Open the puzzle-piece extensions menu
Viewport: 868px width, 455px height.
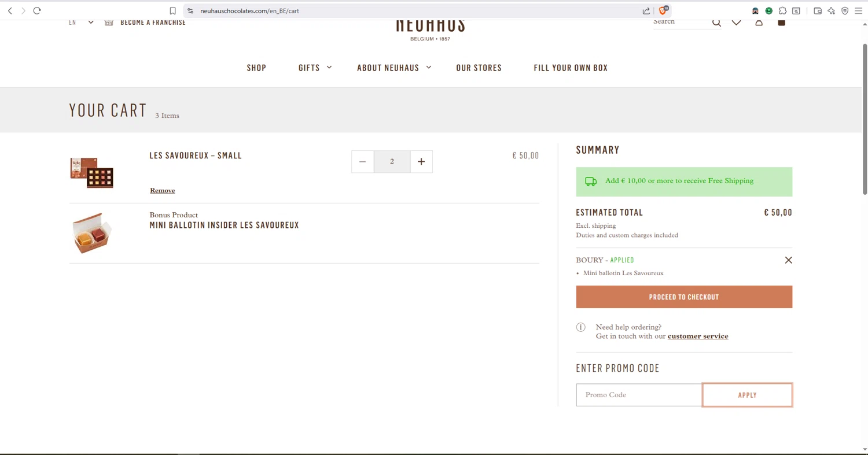(x=782, y=10)
